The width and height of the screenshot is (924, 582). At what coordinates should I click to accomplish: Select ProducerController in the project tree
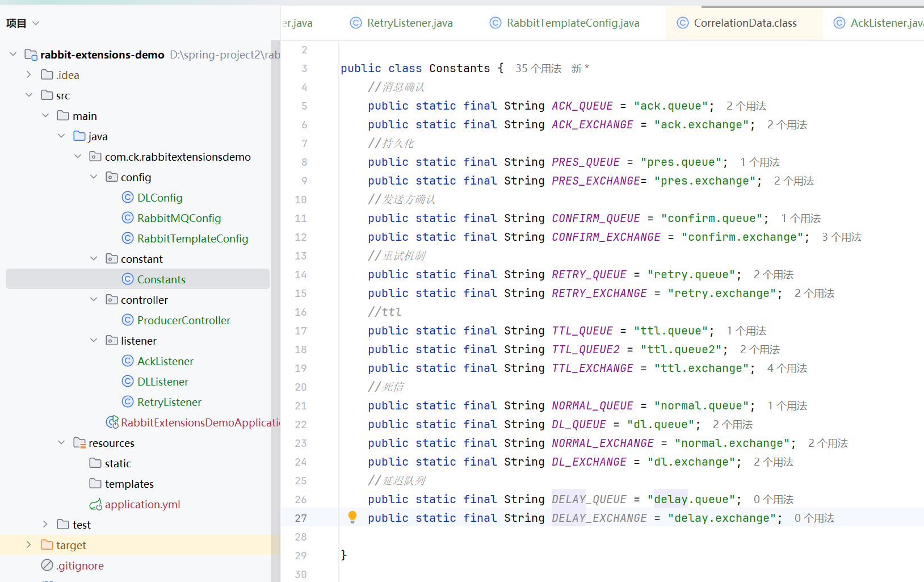pos(184,320)
